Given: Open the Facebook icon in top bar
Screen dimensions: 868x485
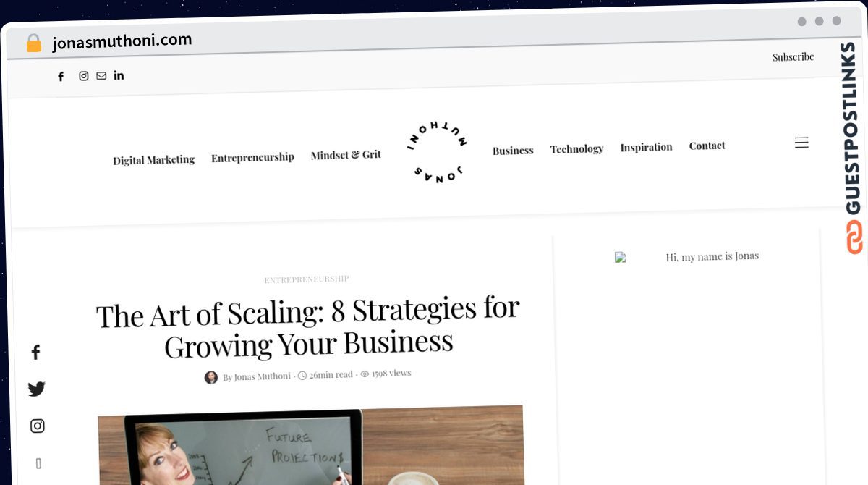Looking at the screenshot, I should (61, 77).
